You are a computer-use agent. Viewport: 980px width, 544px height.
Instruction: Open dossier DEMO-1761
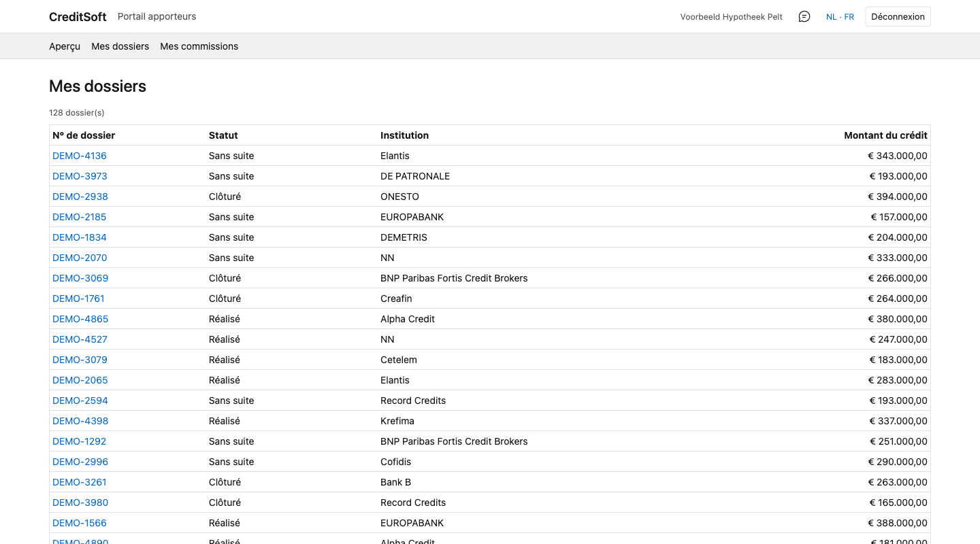(78, 299)
